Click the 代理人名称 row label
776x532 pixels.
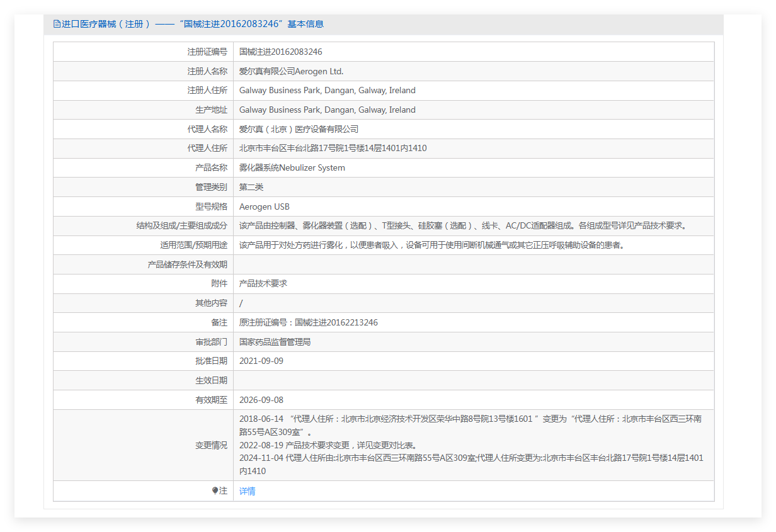coord(207,129)
